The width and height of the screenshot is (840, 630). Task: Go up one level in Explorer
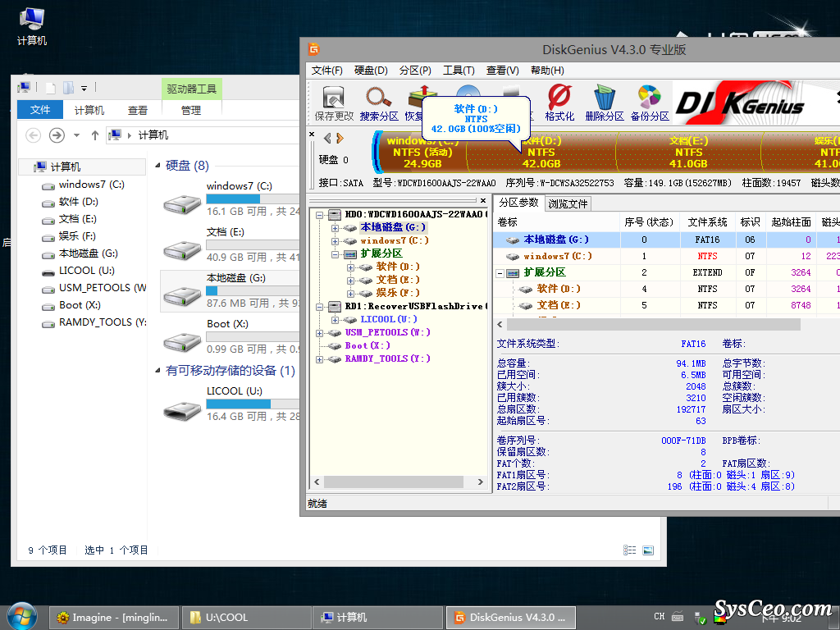pyautogui.click(x=95, y=135)
